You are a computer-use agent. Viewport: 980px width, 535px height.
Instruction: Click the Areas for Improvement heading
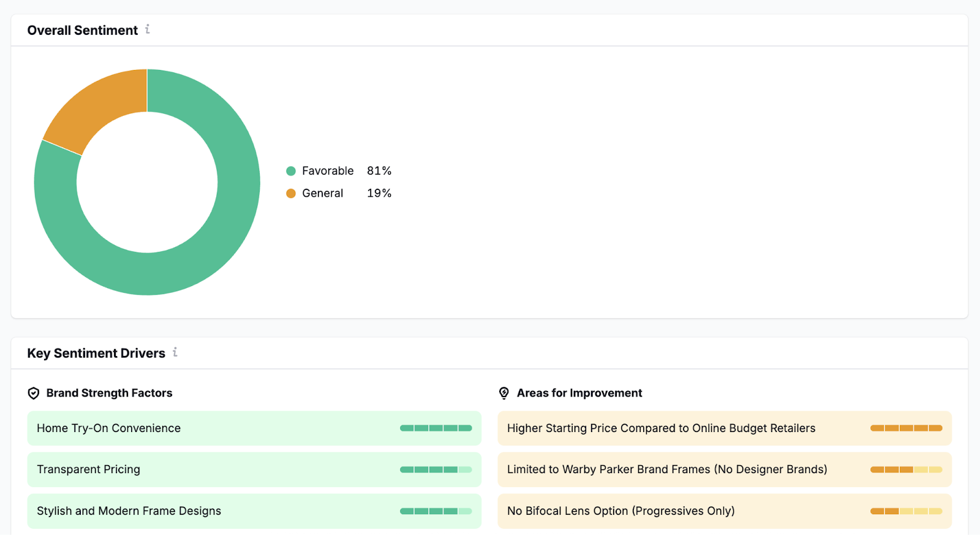(579, 393)
